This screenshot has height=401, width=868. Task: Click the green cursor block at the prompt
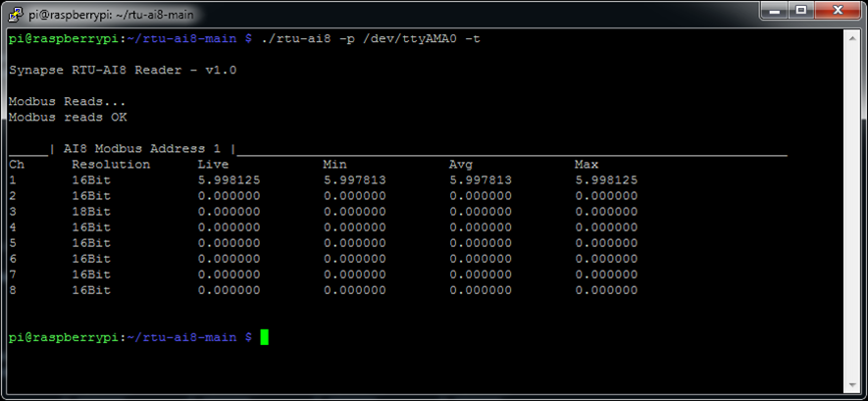click(264, 337)
